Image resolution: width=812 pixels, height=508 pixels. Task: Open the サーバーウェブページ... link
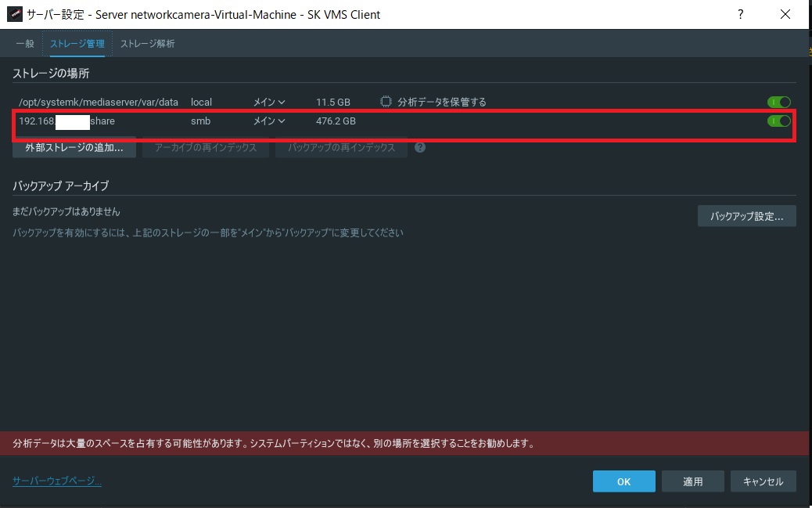pos(57,481)
